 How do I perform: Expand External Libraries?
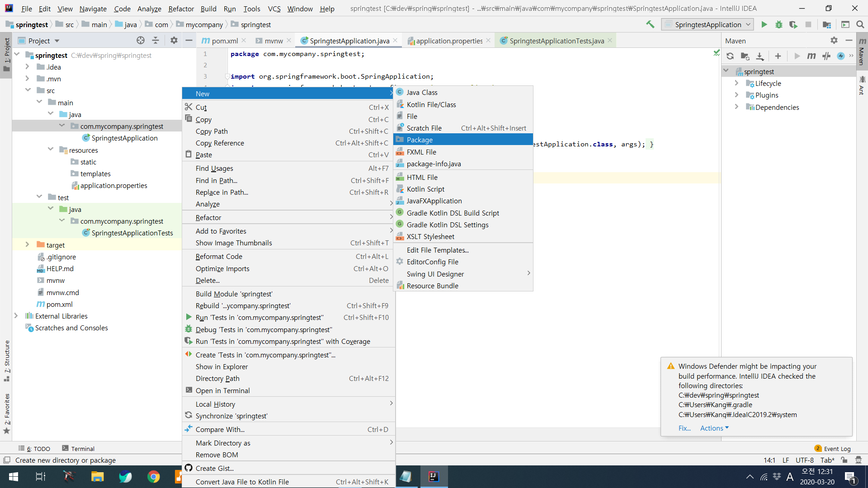pos(16,316)
